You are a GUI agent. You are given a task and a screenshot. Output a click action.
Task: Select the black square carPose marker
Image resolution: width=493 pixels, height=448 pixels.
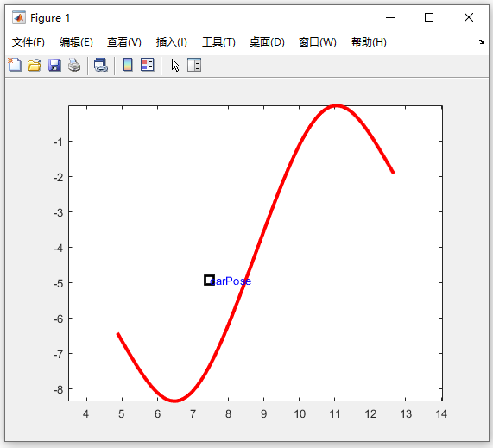pyautogui.click(x=210, y=281)
